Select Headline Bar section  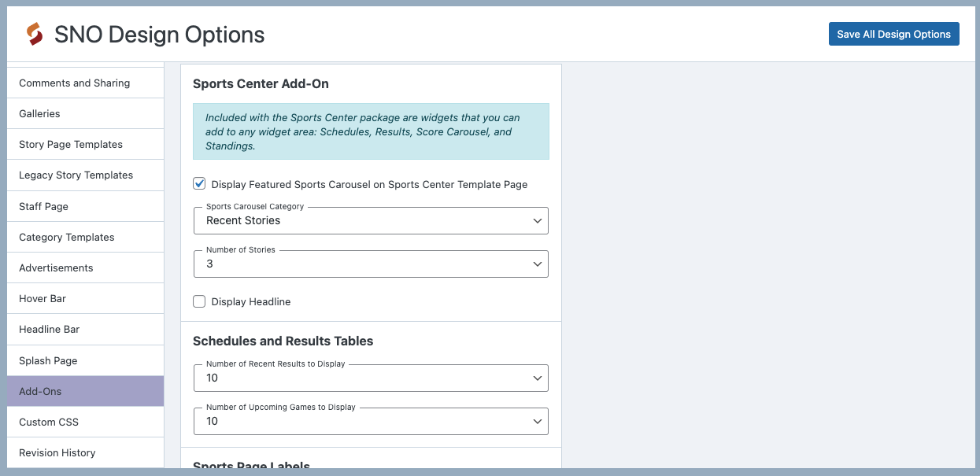85,329
